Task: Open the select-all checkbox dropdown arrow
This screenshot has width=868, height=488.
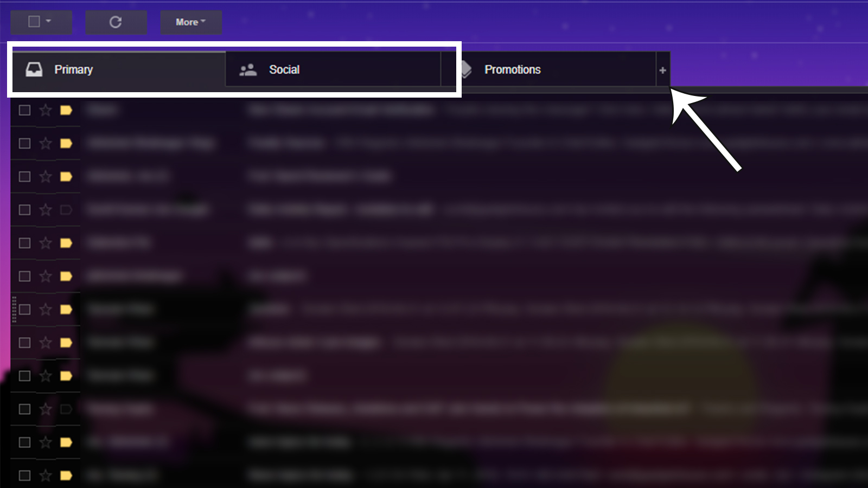Action: pos(48,21)
